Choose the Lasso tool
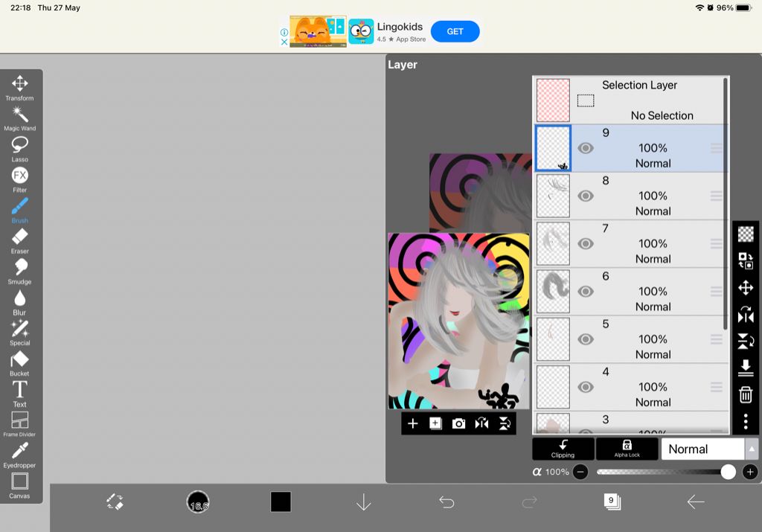This screenshot has width=762, height=532. (x=19, y=149)
